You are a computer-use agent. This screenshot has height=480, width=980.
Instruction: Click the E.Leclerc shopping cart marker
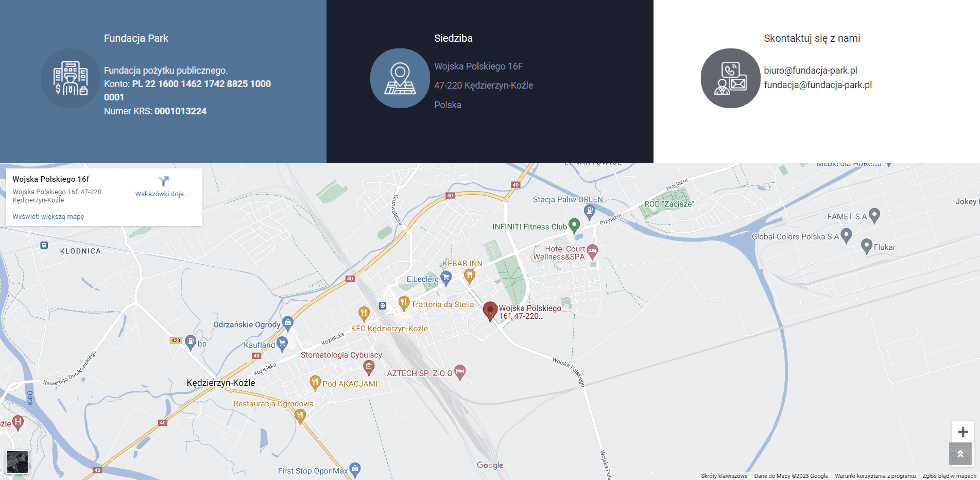[x=446, y=278]
